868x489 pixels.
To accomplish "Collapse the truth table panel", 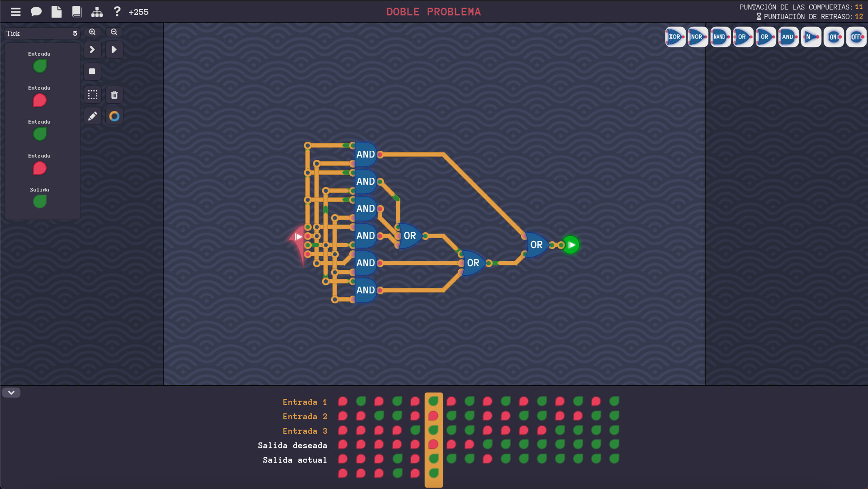I will pos(11,393).
